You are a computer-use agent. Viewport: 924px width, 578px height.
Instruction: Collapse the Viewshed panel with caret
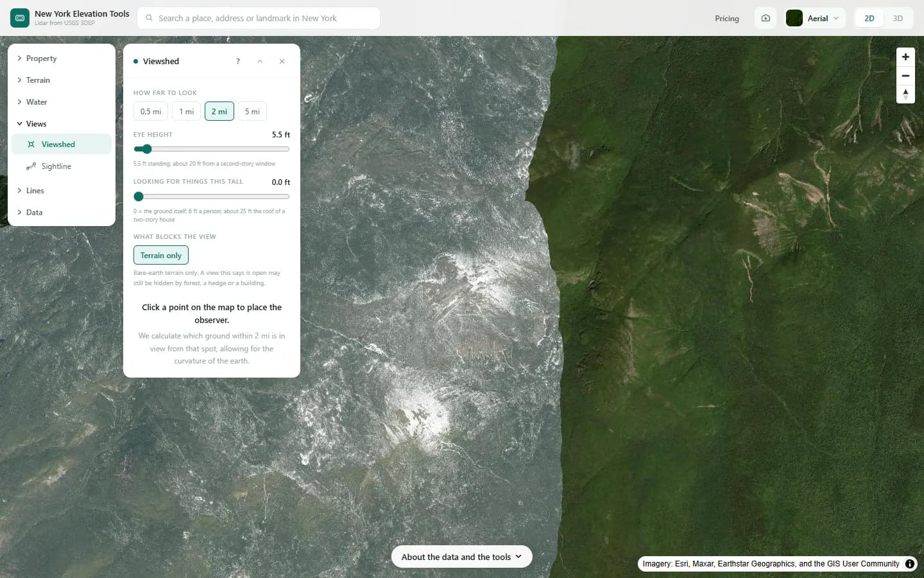point(260,61)
